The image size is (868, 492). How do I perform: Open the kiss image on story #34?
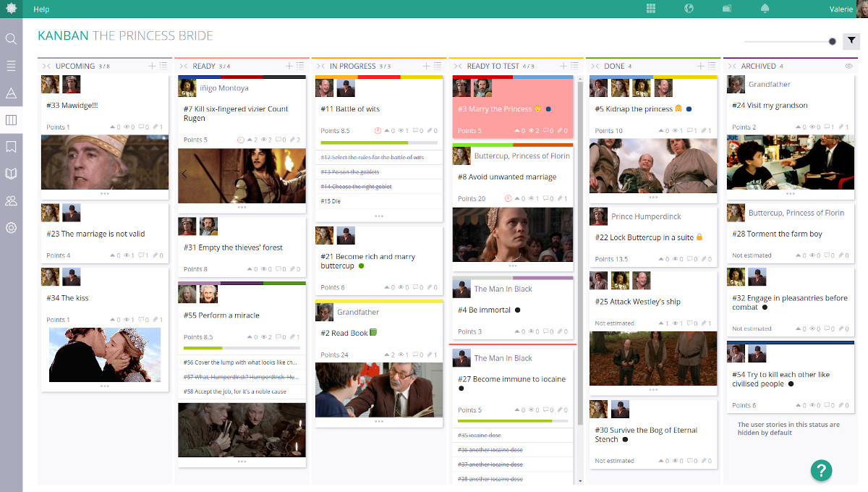105,355
